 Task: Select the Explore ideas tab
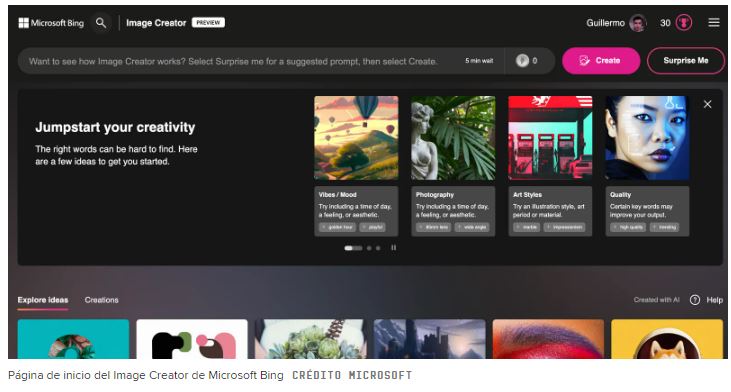43,300
